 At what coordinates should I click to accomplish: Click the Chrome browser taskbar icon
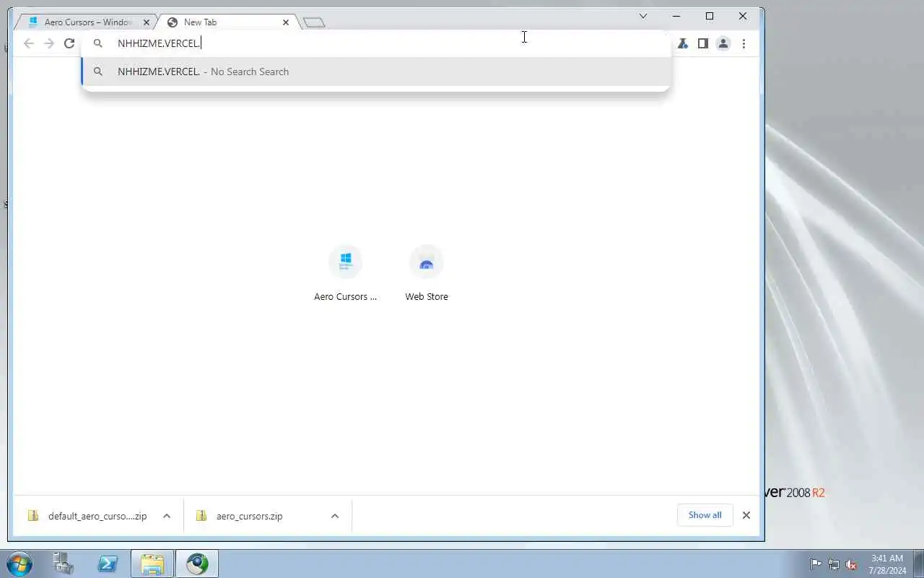point(197,564)
